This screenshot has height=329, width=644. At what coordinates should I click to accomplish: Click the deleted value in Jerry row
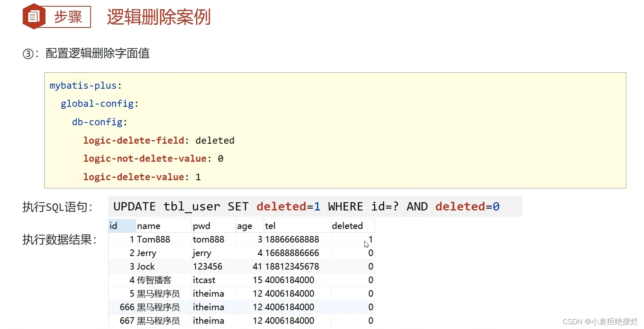[371, 253]
